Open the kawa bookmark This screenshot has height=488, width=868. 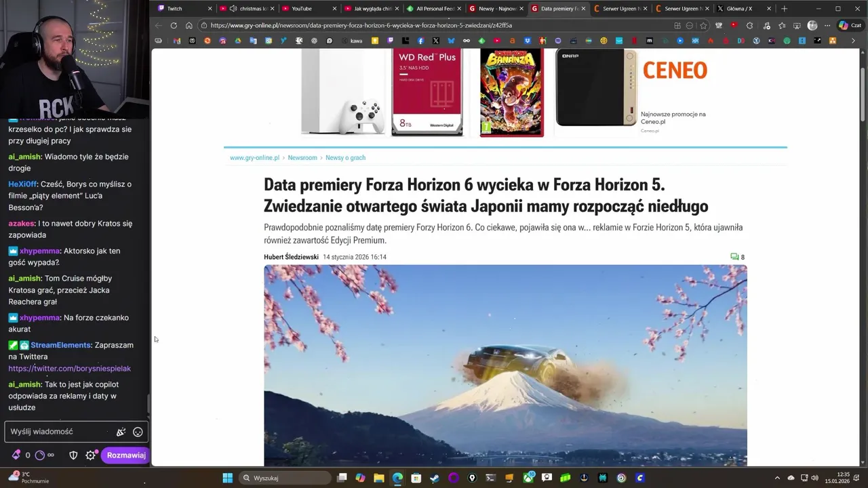tap(351, 41)
